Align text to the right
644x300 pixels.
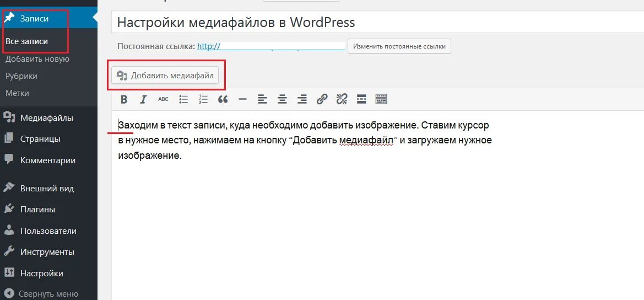pyautogui.click(x=302, y=99)
